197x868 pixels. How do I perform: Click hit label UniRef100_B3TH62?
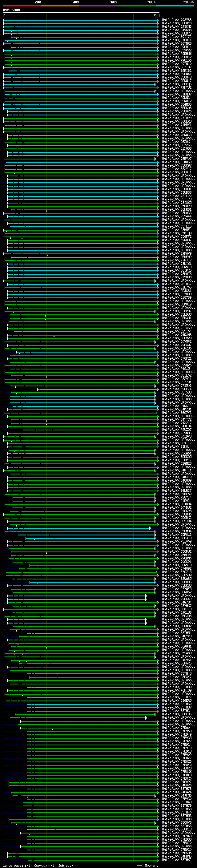tap(177, 860)
